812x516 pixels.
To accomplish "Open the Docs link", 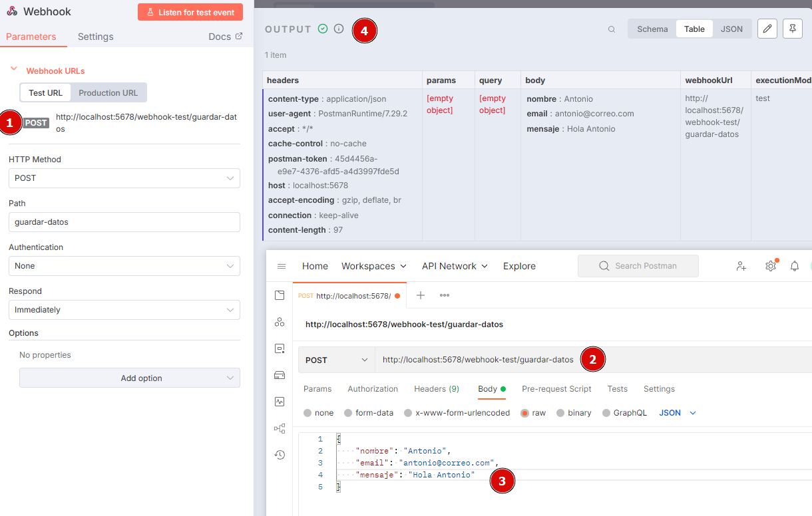I will (x=226, y=37).
